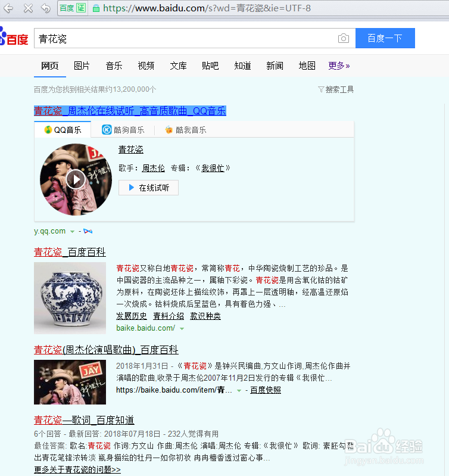Expand the baike.baidu.com/ dropdown arrow
This screenshot has width=449, height=476.
pos(182,328)
